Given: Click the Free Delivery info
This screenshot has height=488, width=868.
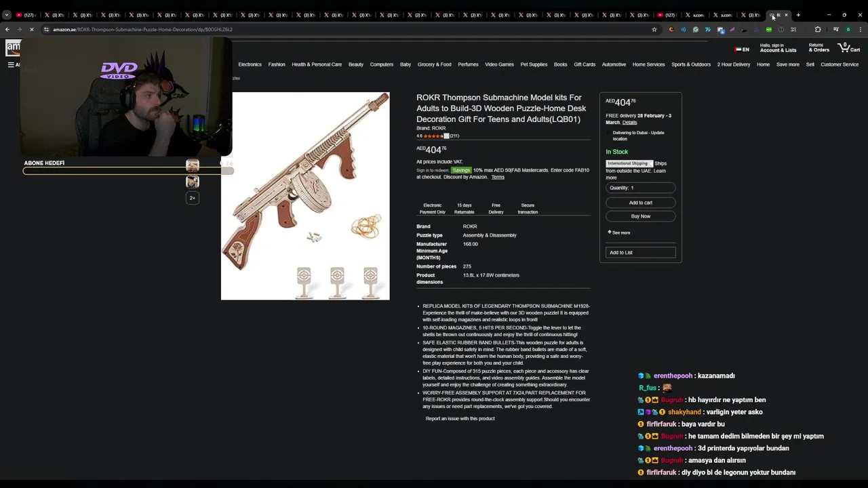Looking at the screenshot, I should pyautogui.click(x=496, y=208).
